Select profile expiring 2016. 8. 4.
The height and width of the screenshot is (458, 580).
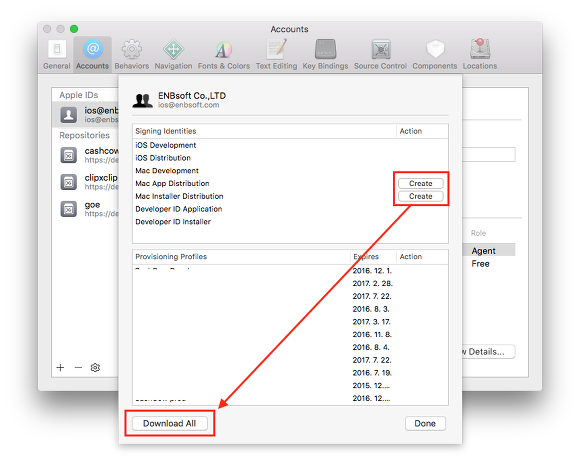coord(290,347)
